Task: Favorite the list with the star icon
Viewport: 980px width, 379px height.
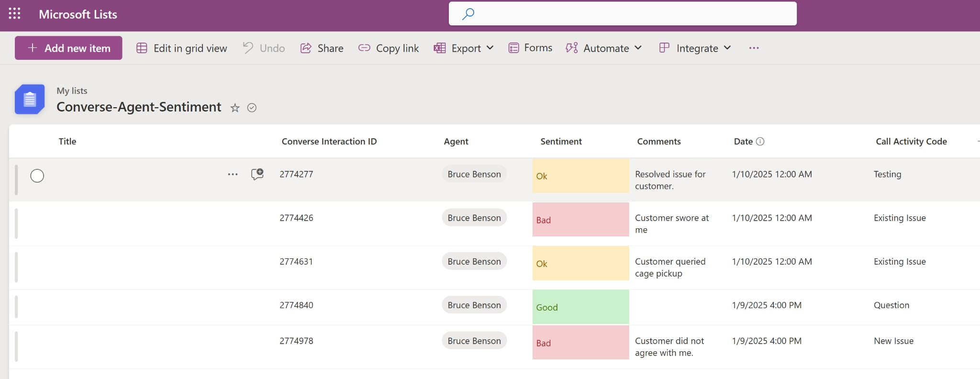Action: [x=234, y=108]
